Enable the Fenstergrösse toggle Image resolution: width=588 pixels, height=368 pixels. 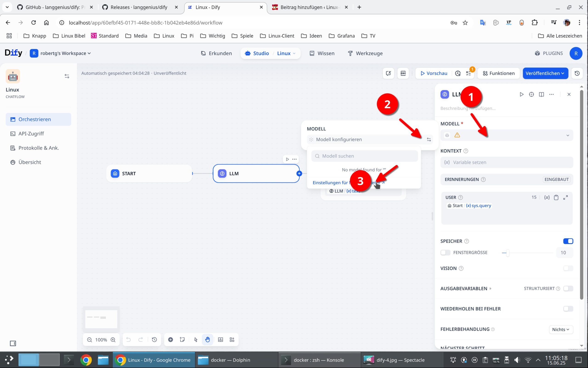coord(446,253)
